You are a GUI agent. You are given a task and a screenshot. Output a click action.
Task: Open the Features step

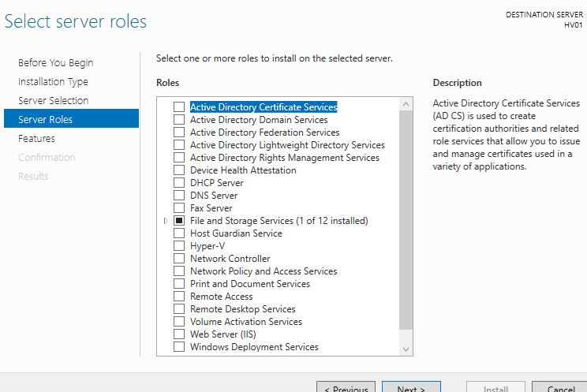pos(36,139)
